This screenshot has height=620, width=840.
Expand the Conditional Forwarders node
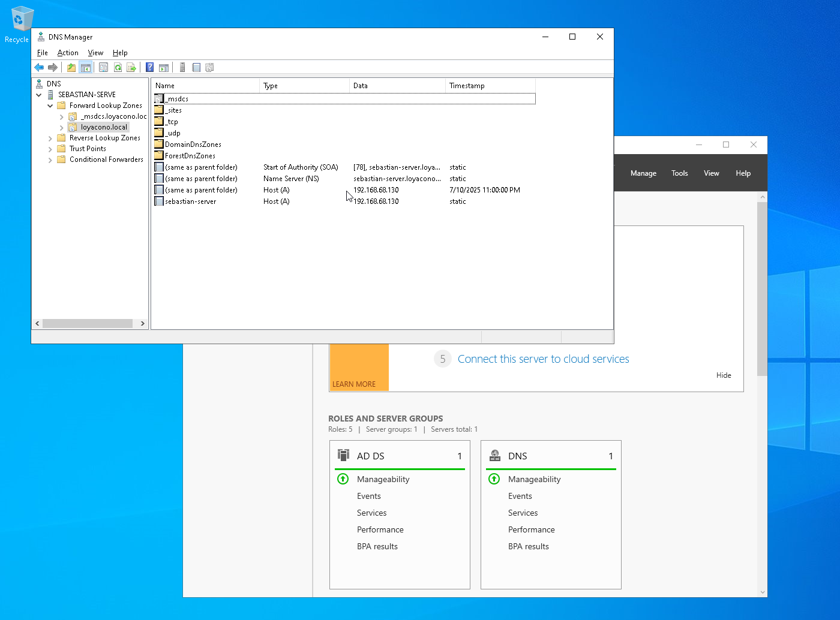50,160
